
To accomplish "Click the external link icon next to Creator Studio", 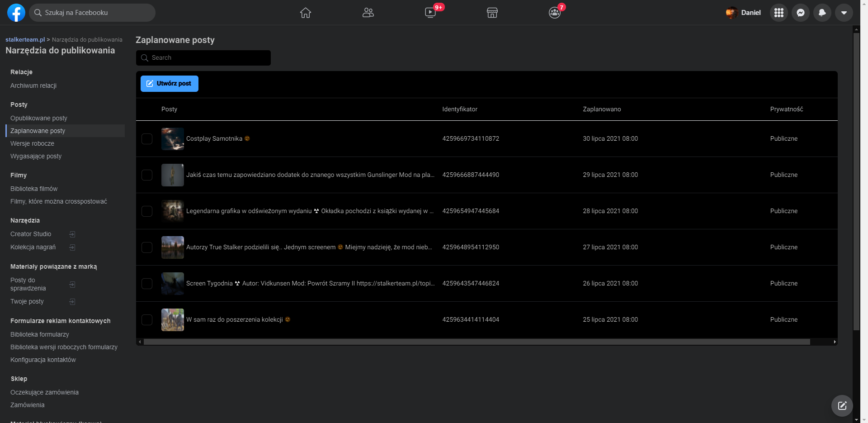I will (x=72, y=234).
